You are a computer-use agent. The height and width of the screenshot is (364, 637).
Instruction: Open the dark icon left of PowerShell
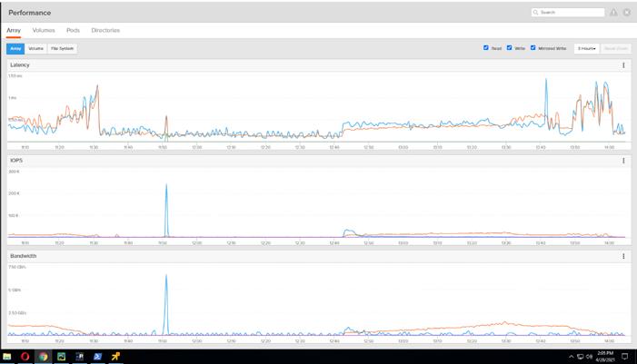(80, 357)
